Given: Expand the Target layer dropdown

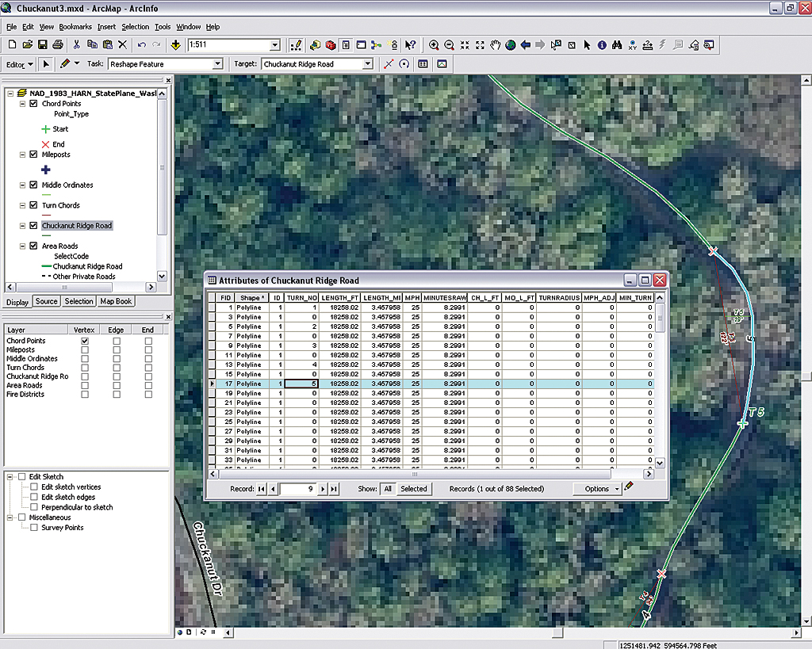Looking at the screenshot, I should 368,64.
